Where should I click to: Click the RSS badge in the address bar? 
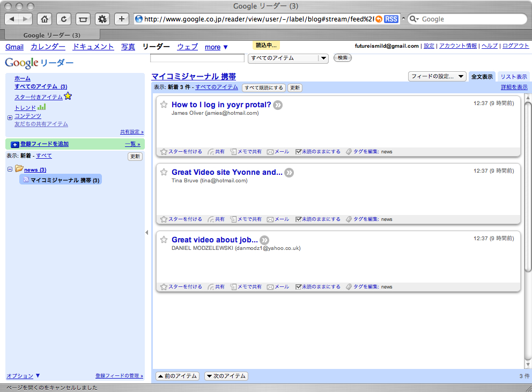[391, 19]
